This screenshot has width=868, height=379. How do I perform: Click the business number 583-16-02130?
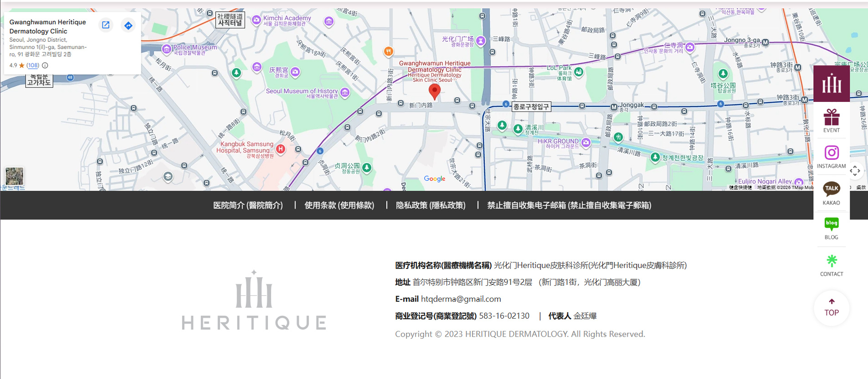(504, 316)
